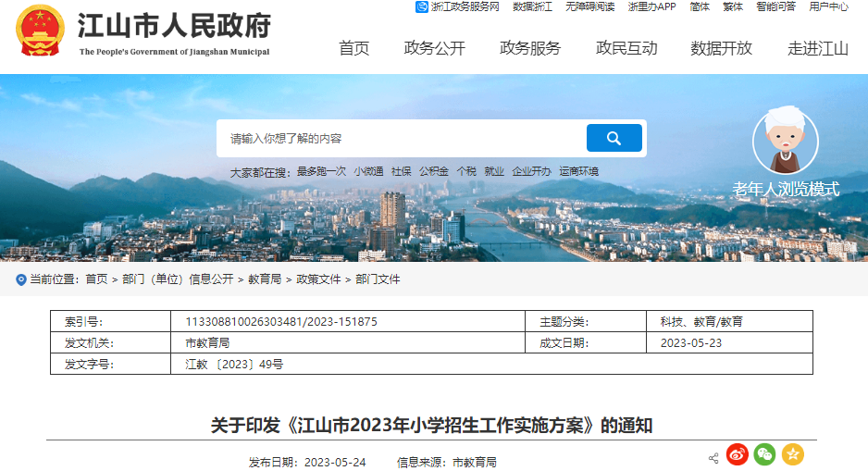Share article via WeChat icon

(764, 454)
